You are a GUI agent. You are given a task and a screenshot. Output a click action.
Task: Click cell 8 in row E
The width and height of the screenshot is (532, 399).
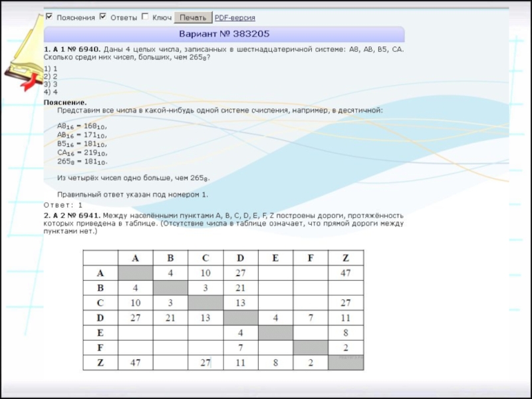click(346, 332)
